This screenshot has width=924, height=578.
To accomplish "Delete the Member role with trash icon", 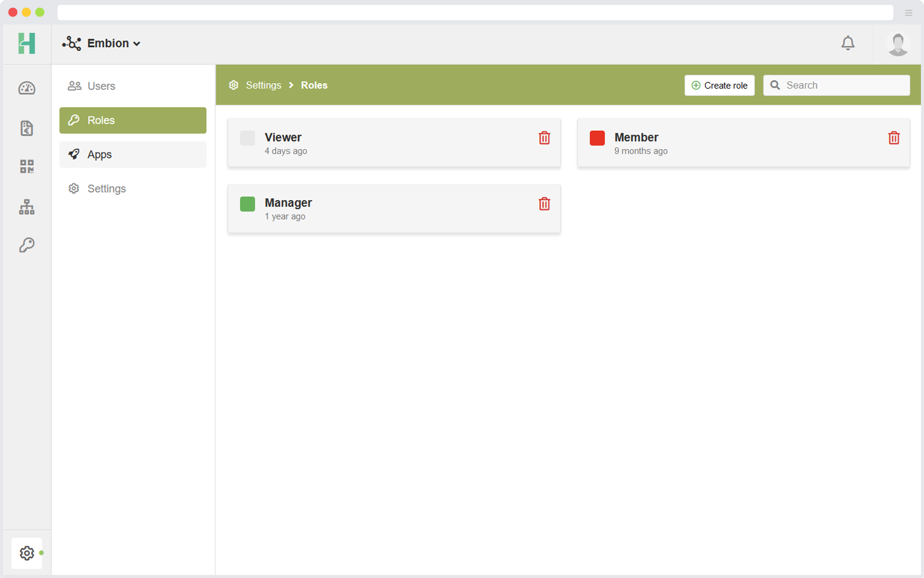I will coord(893,138).
